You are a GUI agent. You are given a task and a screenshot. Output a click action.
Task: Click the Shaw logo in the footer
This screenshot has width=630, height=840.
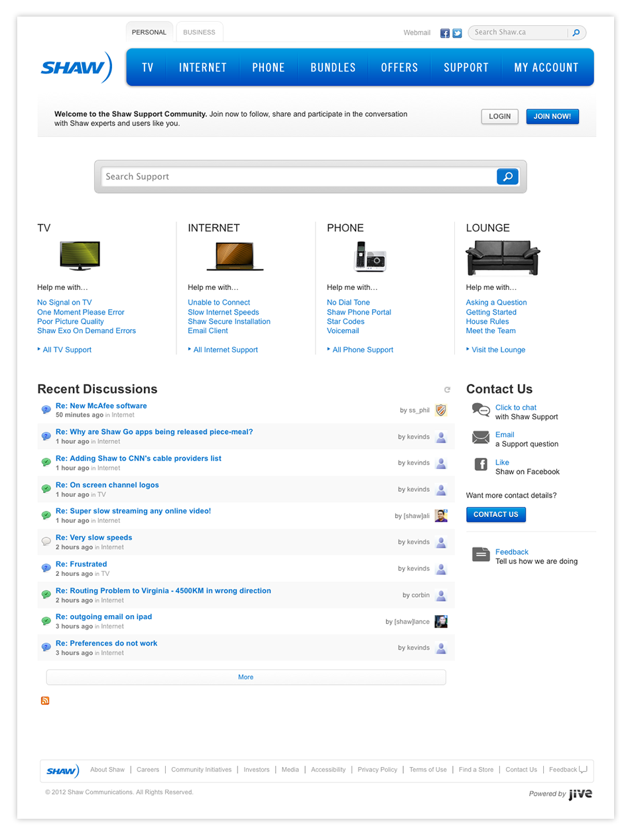(x=63, y=771)
